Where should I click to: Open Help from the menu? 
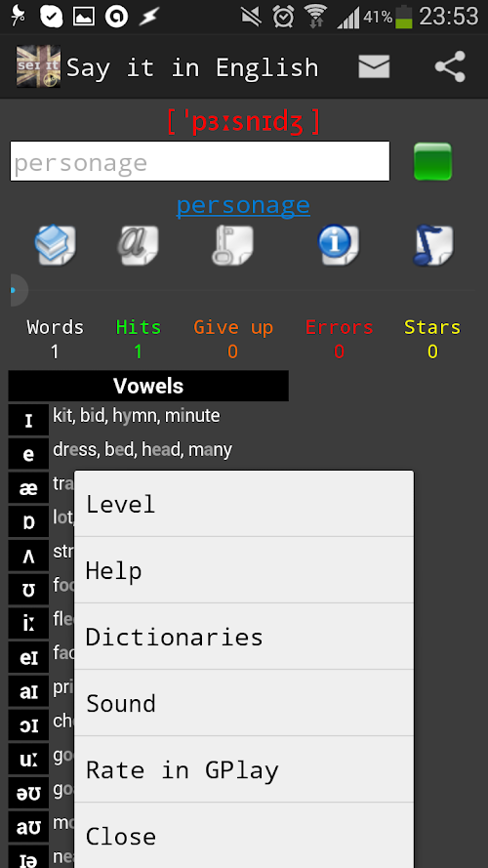click(x=244, y=570)
